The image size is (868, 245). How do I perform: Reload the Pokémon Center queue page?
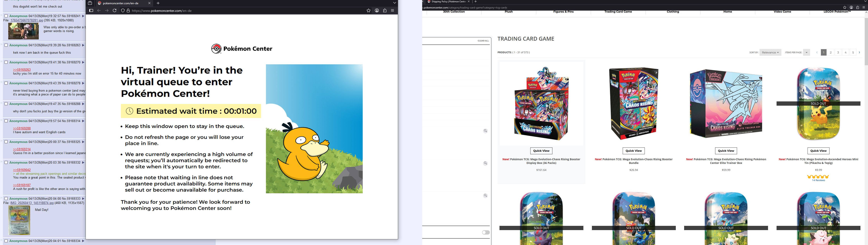[115, 11]
